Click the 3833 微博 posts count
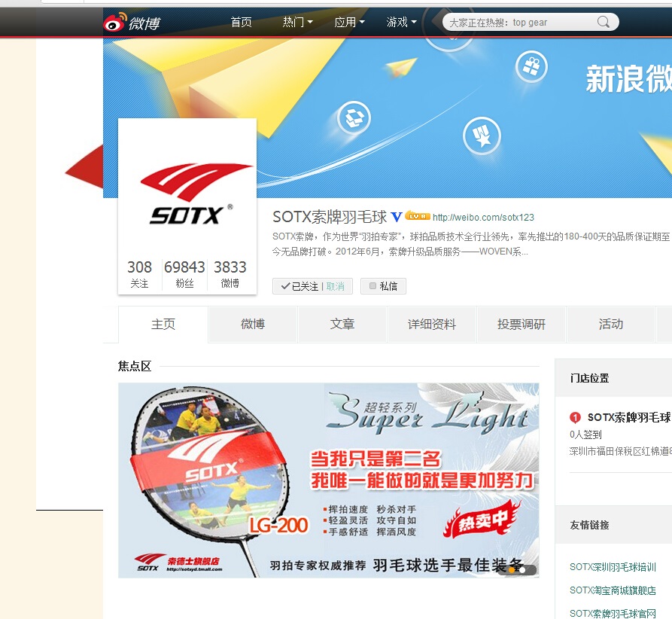672x619 pixels. [x=230, y=274]
